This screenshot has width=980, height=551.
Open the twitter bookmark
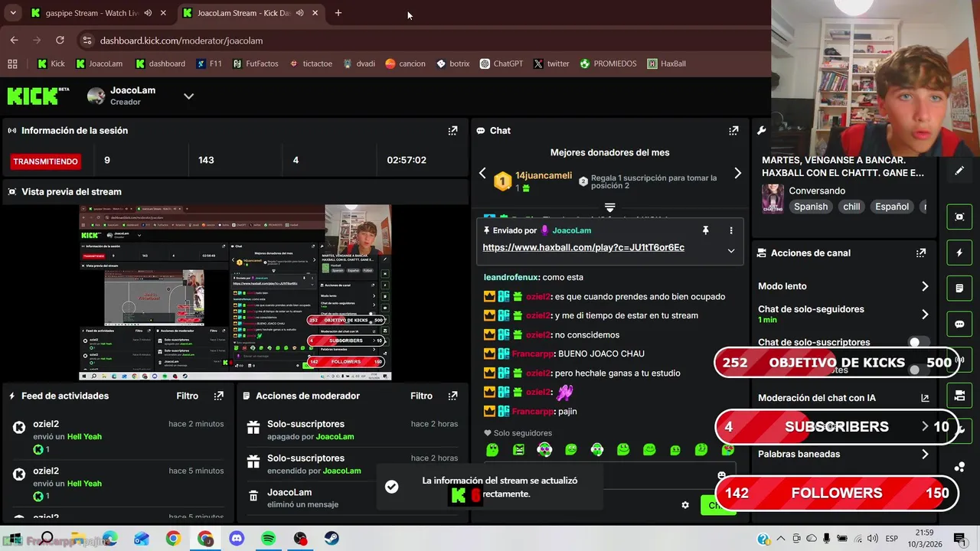(x=551, y=64)
